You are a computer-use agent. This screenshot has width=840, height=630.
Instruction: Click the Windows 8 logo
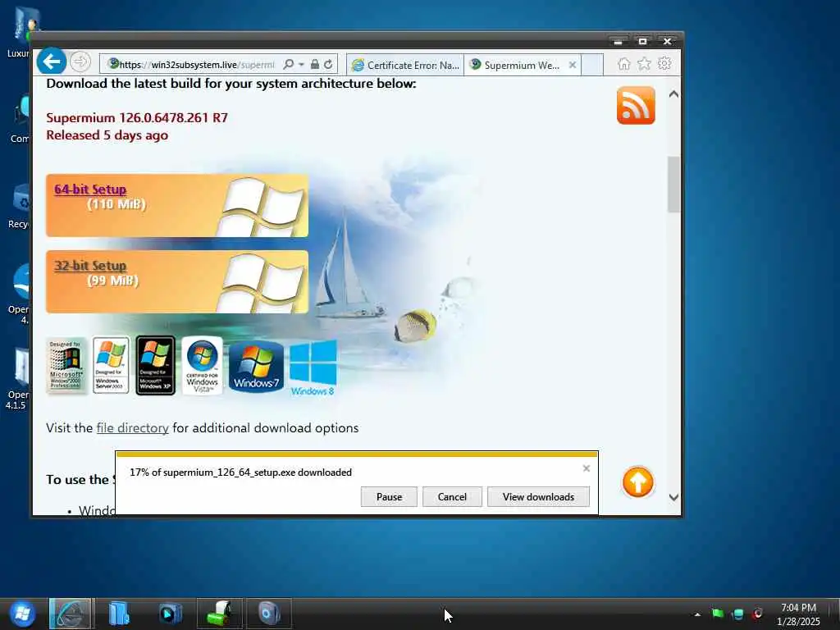click(x=313, y=368)
